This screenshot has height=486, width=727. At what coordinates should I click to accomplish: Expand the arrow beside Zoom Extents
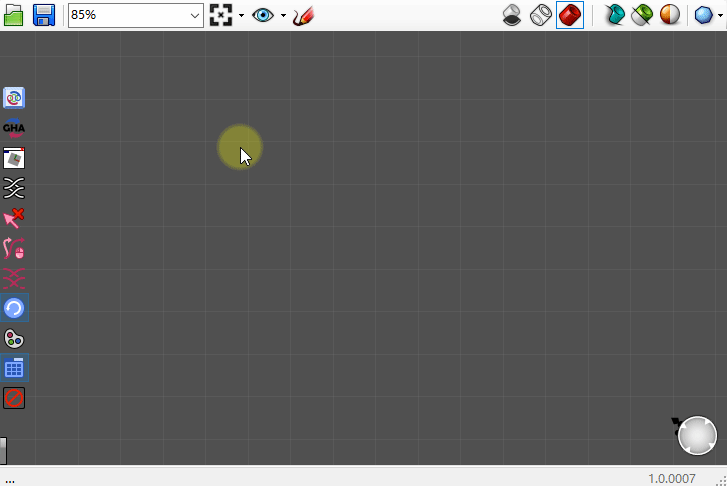click(242, 15)
